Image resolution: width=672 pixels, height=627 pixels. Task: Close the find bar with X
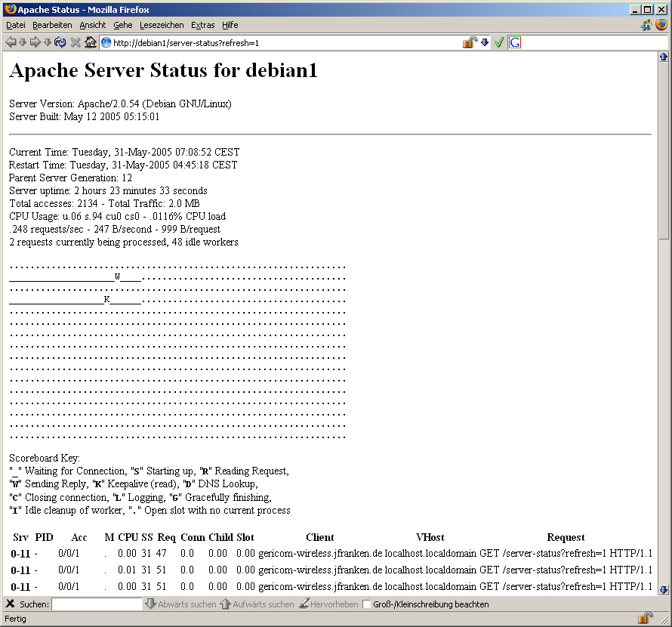point(11,604)
